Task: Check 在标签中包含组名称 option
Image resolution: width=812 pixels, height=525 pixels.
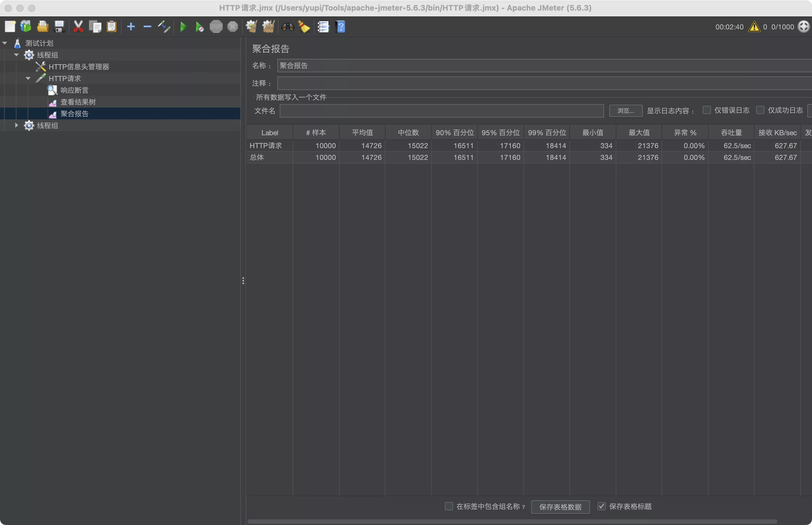Action: pyautogui.click(x=449, y=506)
